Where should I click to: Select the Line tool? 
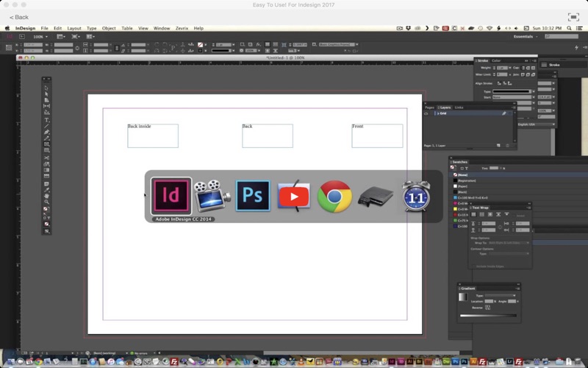[46, 126]
